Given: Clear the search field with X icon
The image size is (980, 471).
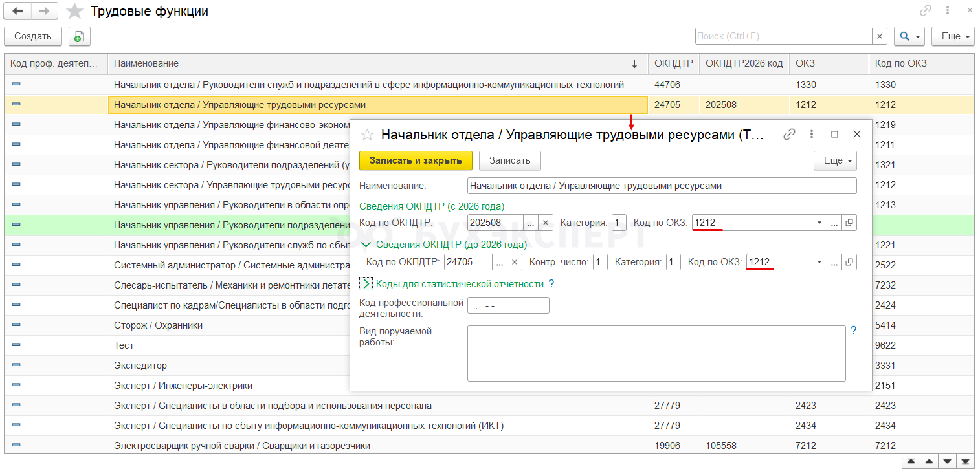Looking at the screenshot, I should click(879, 37).
